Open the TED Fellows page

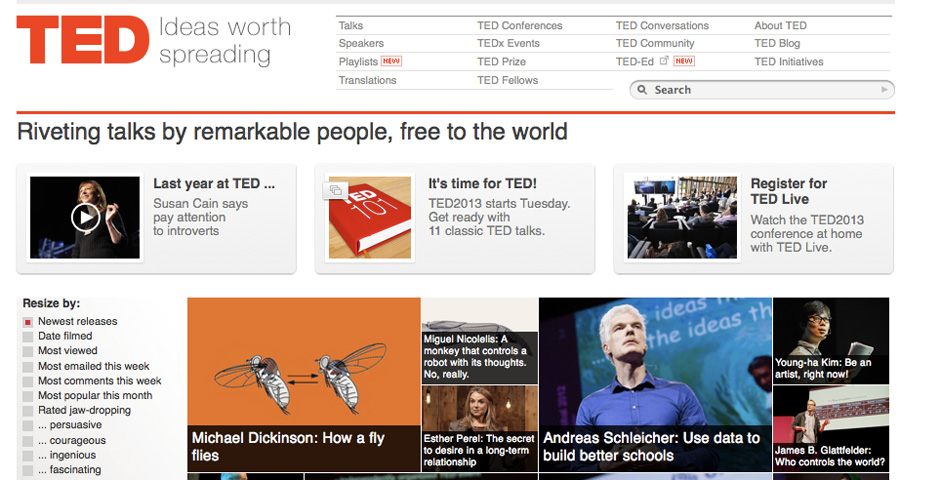pos(507,80)
